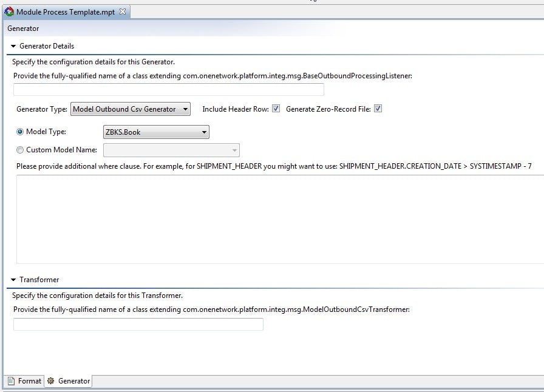Uncheck Generate Zero-Record File checkbox
The height and width of the screenshot is (392, 544).
pyautogui.click(x=378, y=109)
